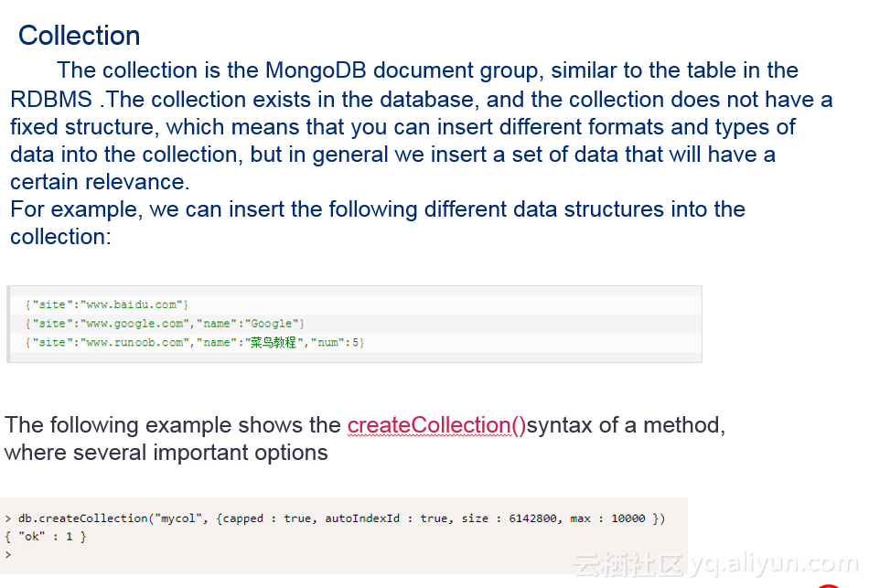Click the red circle in bottom-right corner

click(829, 583)
